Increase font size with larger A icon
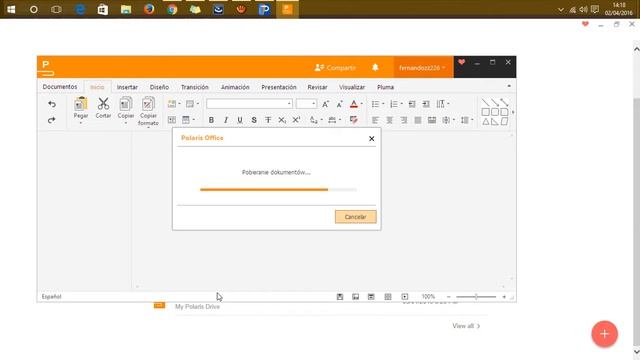 (x=325, y=104)
